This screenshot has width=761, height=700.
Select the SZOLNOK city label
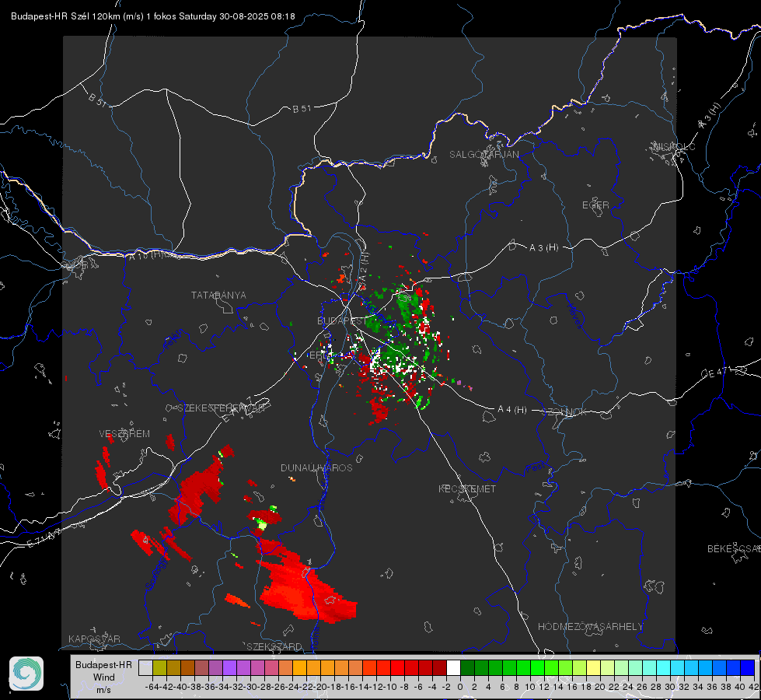pyautogui.click(x=564, y=411)
